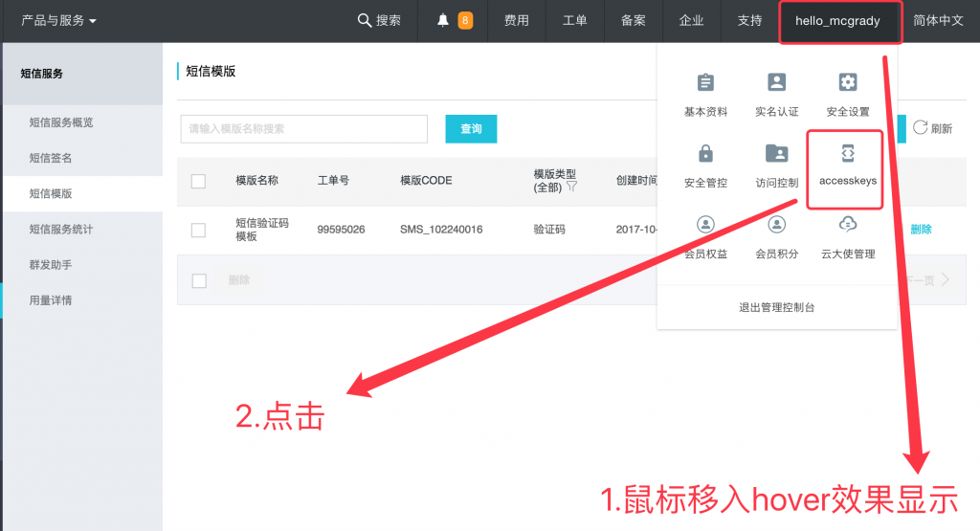Click the 实名认证 identity verification icon
Viewport: 980px width, 531px height.
776,83
